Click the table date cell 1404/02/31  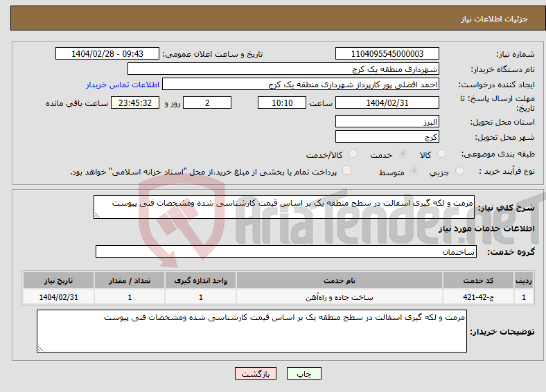pyautogui.click(x=58, y=297)
